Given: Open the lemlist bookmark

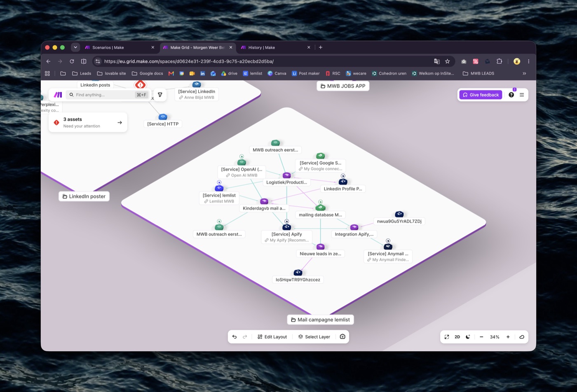Looking at the screenshot, I should click(x=252, y=73).
